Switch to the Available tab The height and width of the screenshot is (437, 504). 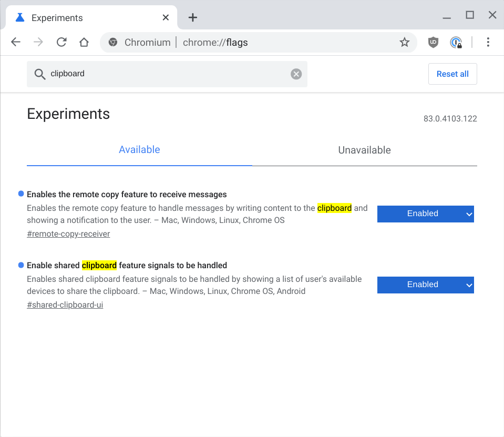139,150
